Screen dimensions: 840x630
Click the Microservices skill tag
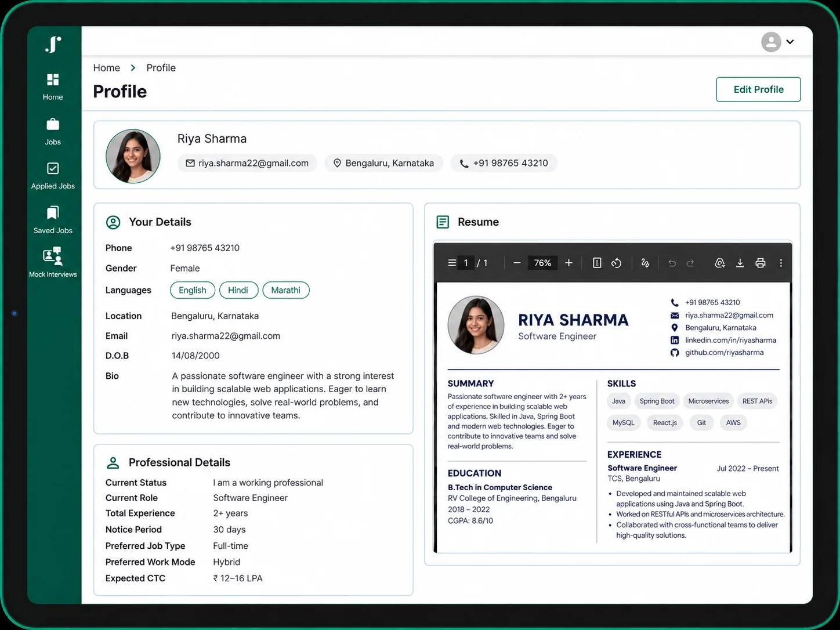pyautogui.click(x=708, y=401)
